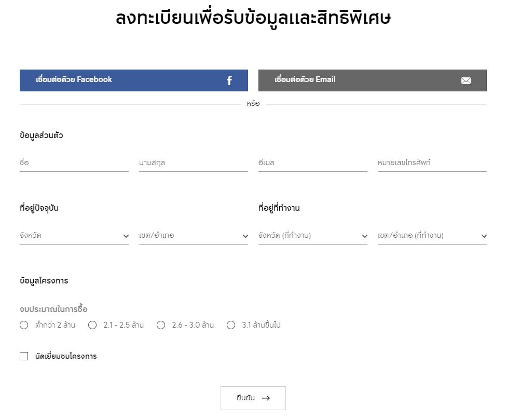Click the หมายเลขโทรศัพท์ phone number field
The width and height of the screenshot is (506, 420).
(x=432, y=163)
